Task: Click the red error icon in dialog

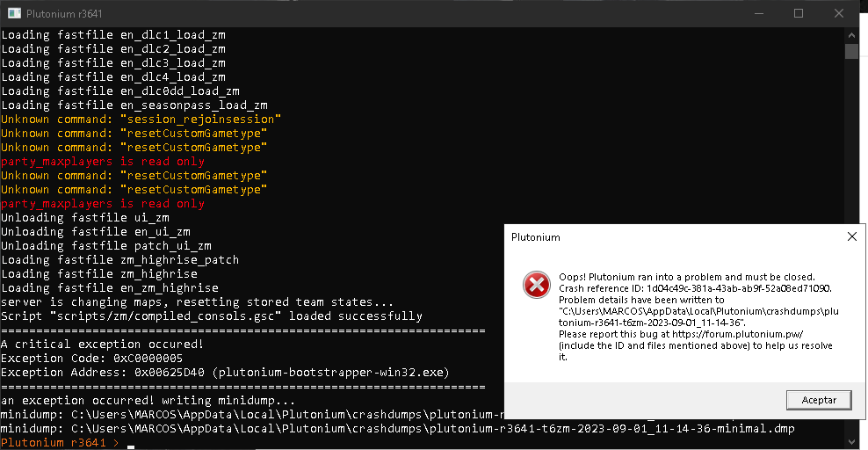Action: 537,285
